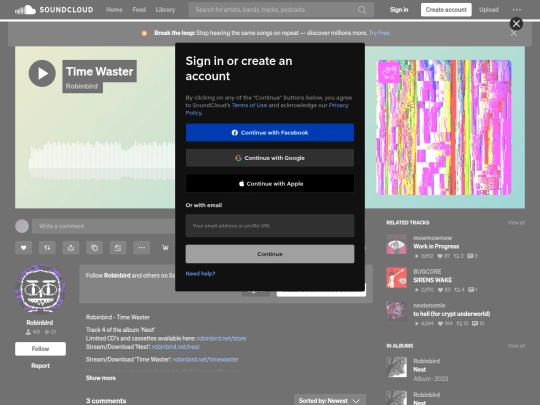This screenshot has width=540, height=405.
Task: Open Nest album from 2023
Action: click(x=419, y=370)
